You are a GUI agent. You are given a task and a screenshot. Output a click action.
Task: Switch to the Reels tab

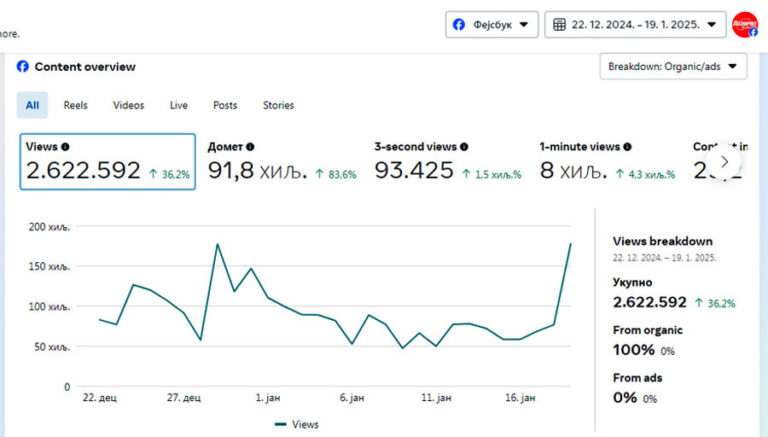(76, 105)
